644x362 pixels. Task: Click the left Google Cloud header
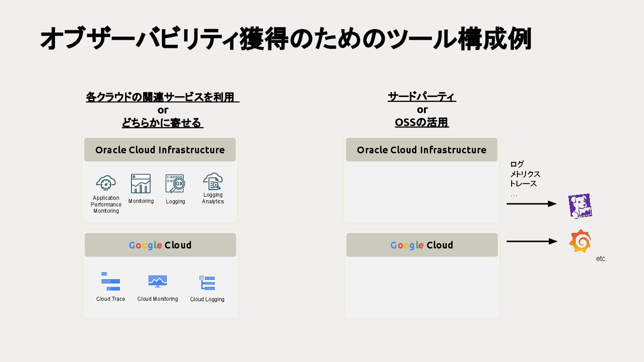[160, 245]
